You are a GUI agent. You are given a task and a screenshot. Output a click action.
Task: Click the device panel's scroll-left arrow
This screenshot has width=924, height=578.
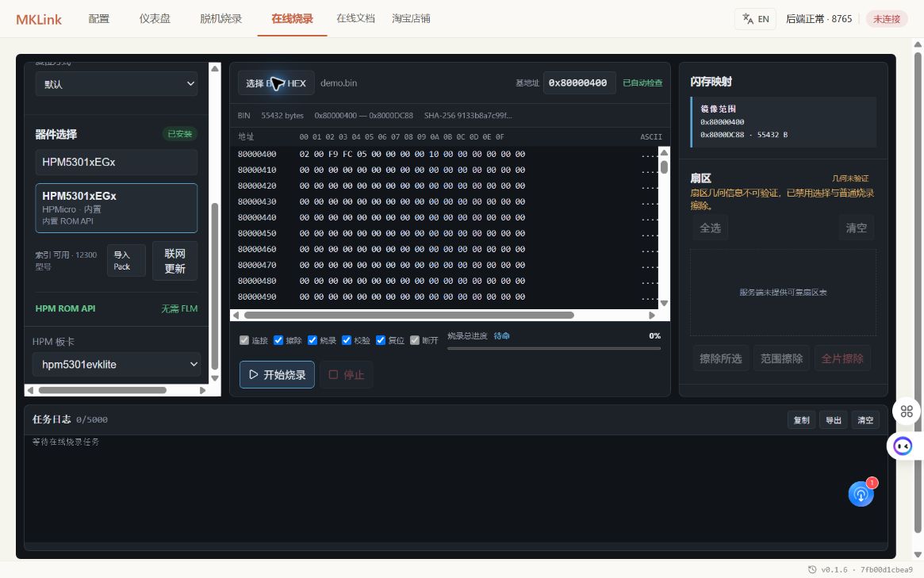[30, 390]
